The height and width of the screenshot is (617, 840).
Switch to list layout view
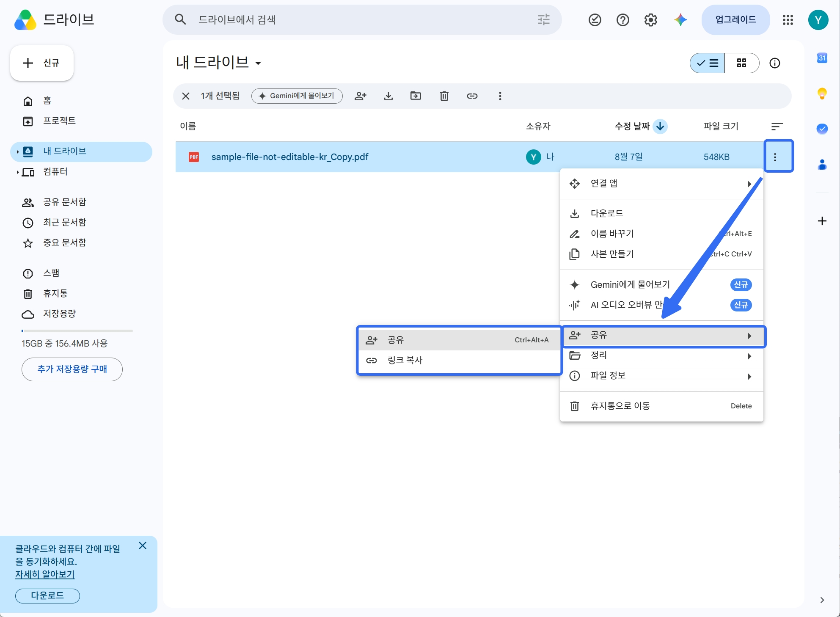pos(708,63)
